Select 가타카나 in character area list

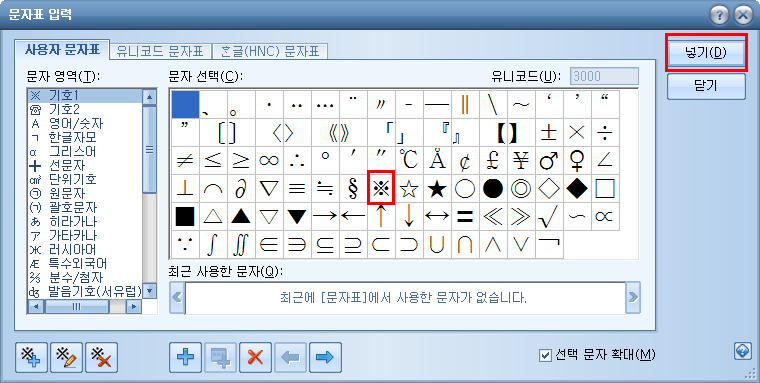[x=85, y=236]
